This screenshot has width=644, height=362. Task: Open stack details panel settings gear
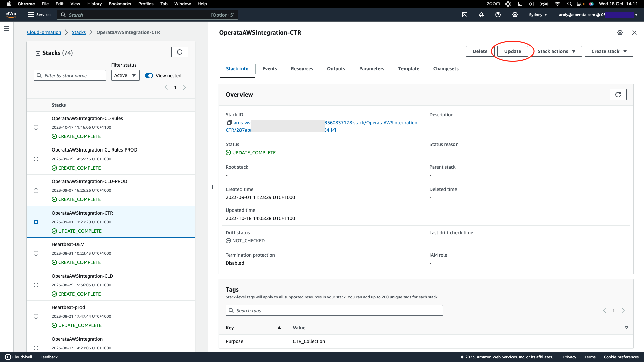(620, 33)
